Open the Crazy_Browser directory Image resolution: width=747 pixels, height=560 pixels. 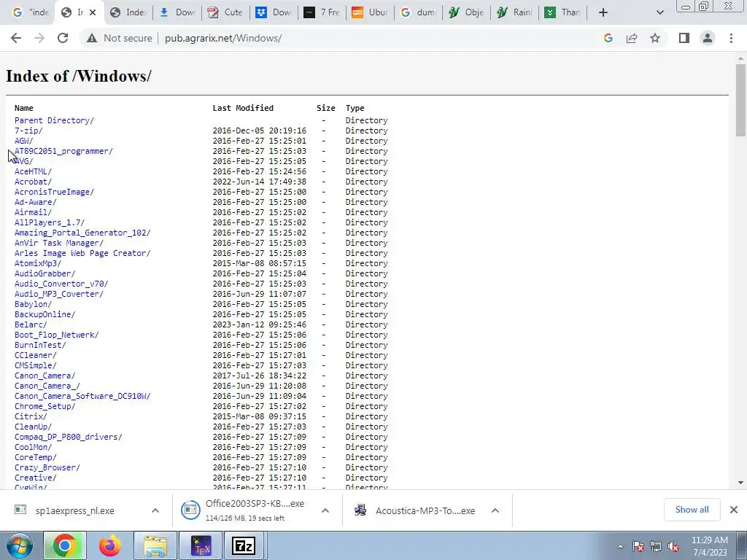tap(47, 467)
